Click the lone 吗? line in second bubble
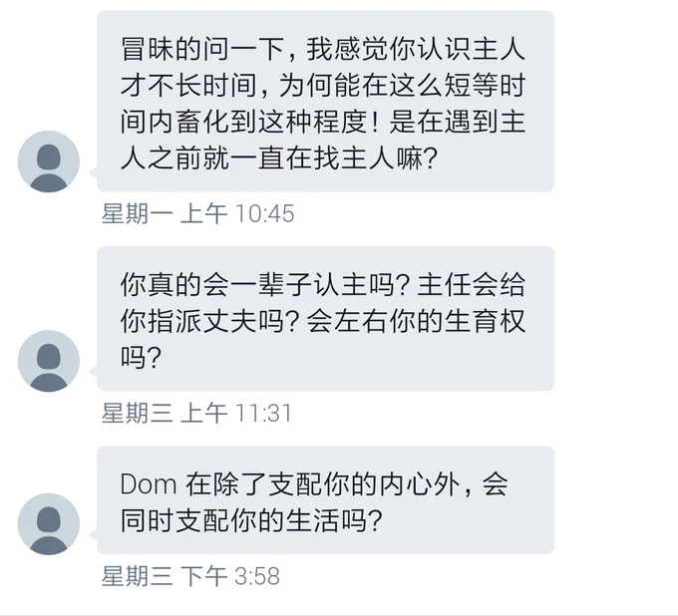678x616 pixels. click(x=141, y=357)
